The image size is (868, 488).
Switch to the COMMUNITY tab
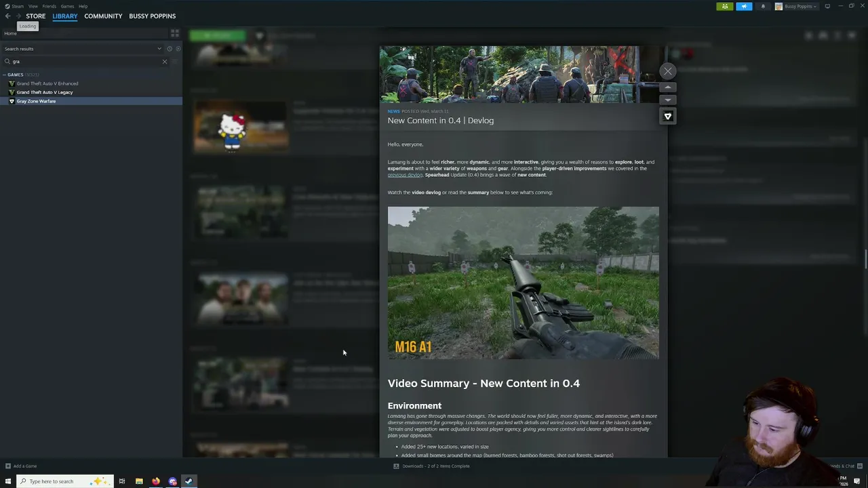[x=103, y=16]
